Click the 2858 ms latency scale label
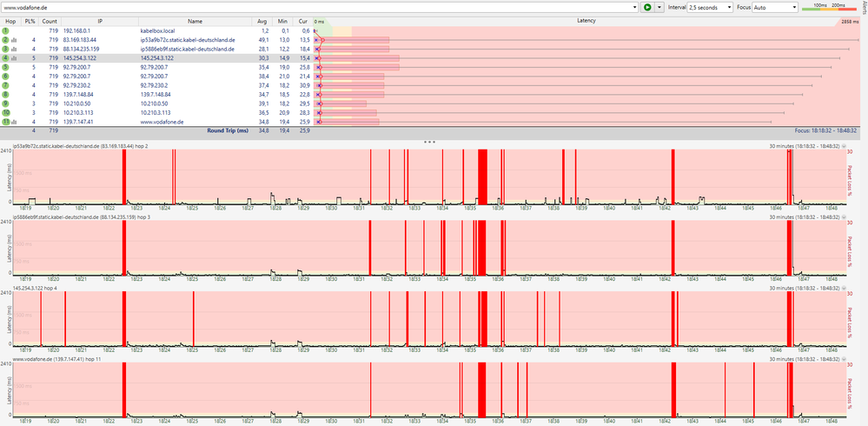 click(x=850, y=21)
